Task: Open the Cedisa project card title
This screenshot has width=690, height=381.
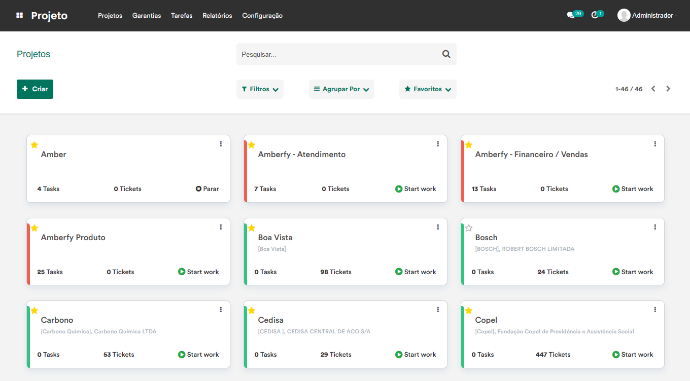Action: (271, 320)
